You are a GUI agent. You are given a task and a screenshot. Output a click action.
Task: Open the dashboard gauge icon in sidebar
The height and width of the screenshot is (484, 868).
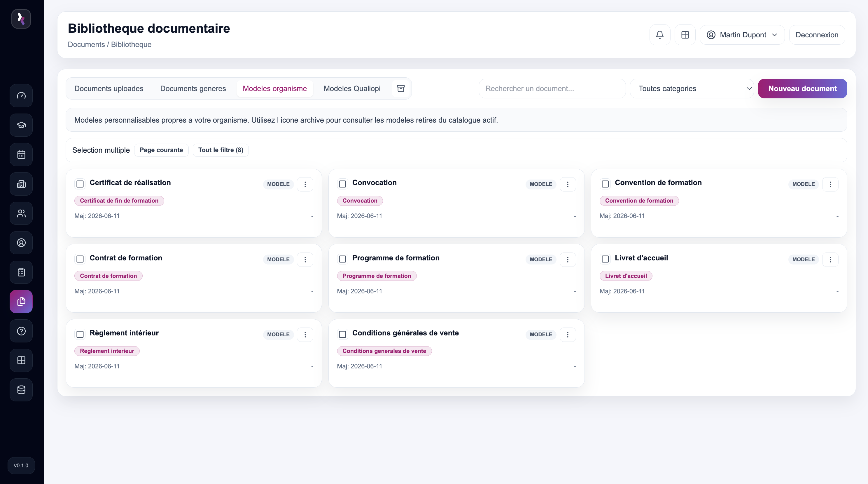[21, 96]
